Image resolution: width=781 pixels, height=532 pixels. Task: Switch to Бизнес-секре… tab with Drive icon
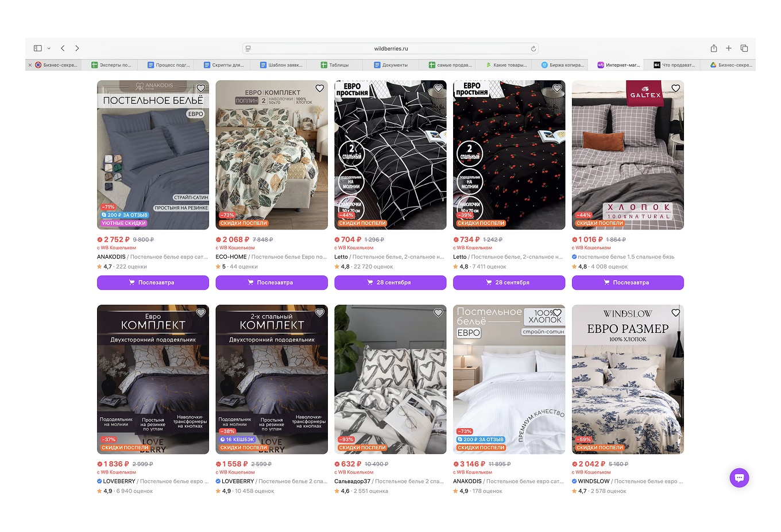coord(729,65)
